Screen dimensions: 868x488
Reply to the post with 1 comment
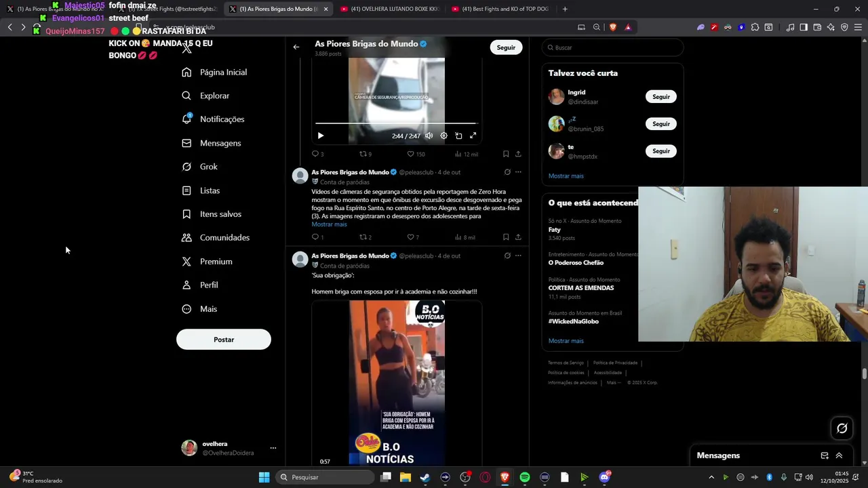click(x=317, y=237)
